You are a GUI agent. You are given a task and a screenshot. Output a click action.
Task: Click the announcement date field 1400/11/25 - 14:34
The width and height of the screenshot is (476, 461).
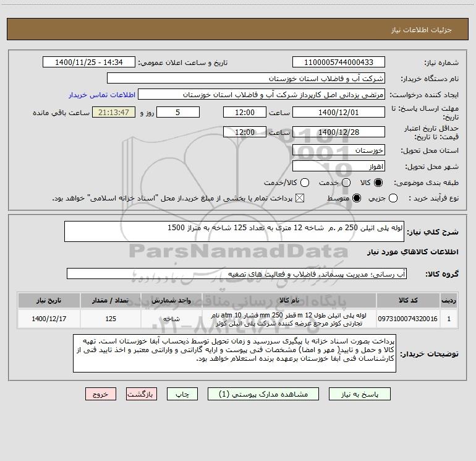click(x=88, y=62)
